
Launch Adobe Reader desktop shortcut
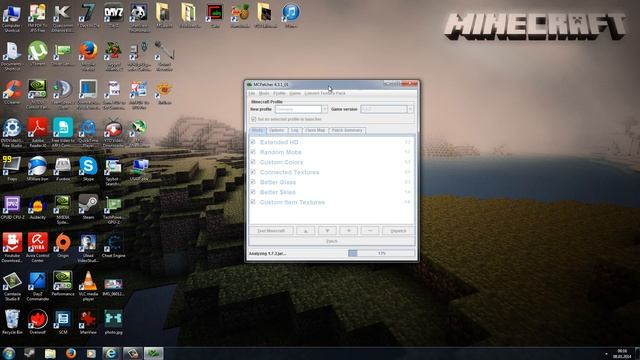pyautogui.click(x=38, y=133)
